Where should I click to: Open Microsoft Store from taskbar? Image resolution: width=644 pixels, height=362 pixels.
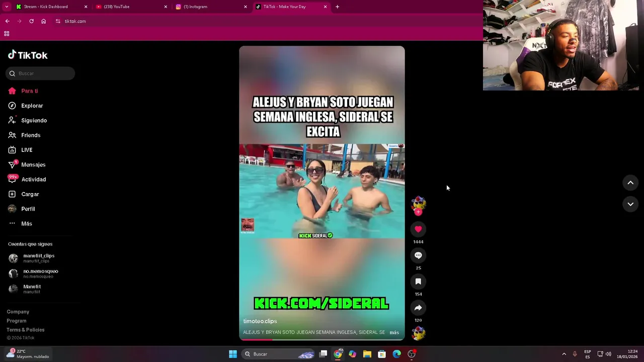coord(382,354)
